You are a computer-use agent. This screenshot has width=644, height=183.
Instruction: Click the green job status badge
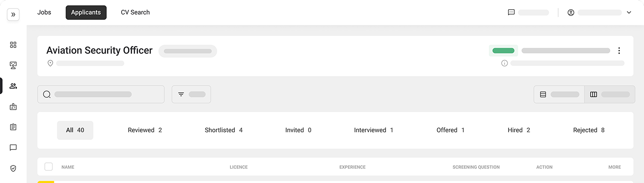503,50
